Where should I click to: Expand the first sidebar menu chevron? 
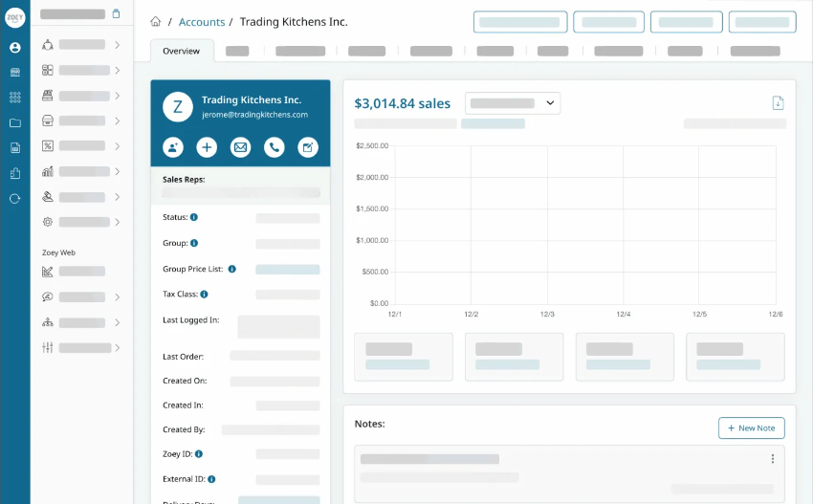click(117, 45)
